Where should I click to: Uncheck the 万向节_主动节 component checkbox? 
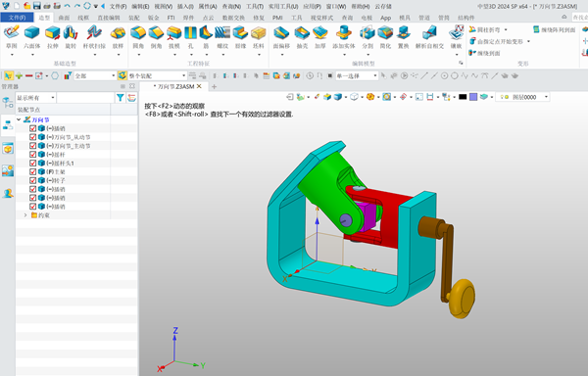tap(32, 146)
